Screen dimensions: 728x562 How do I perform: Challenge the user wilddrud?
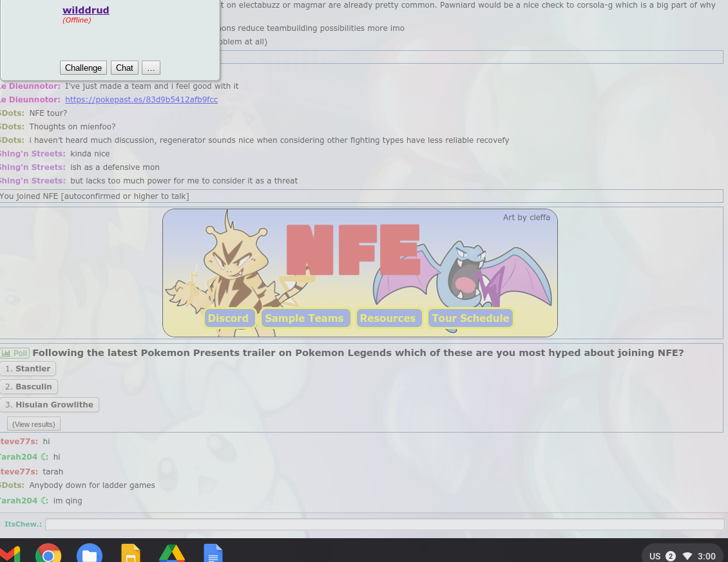(x=83, y=68)
